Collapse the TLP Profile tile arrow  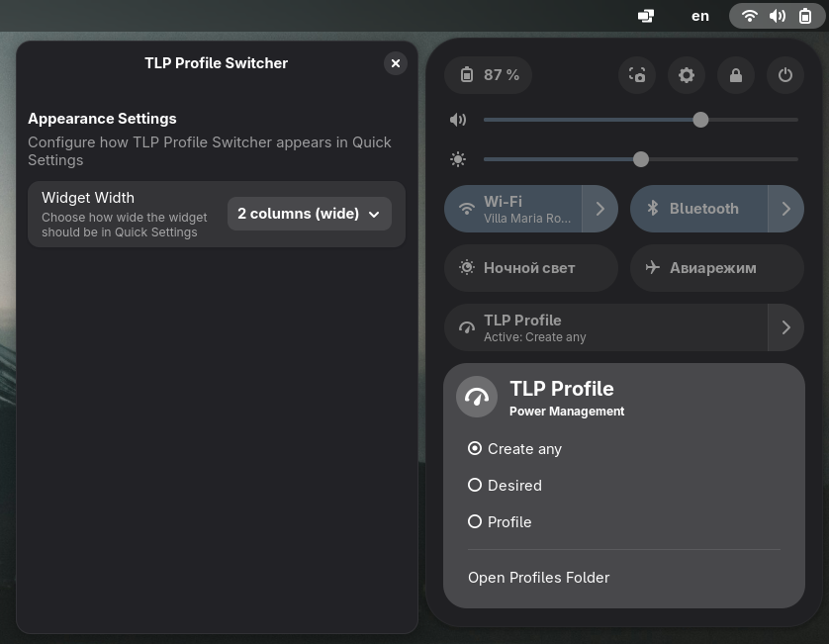pyautogui.click(x=786, y=327)
